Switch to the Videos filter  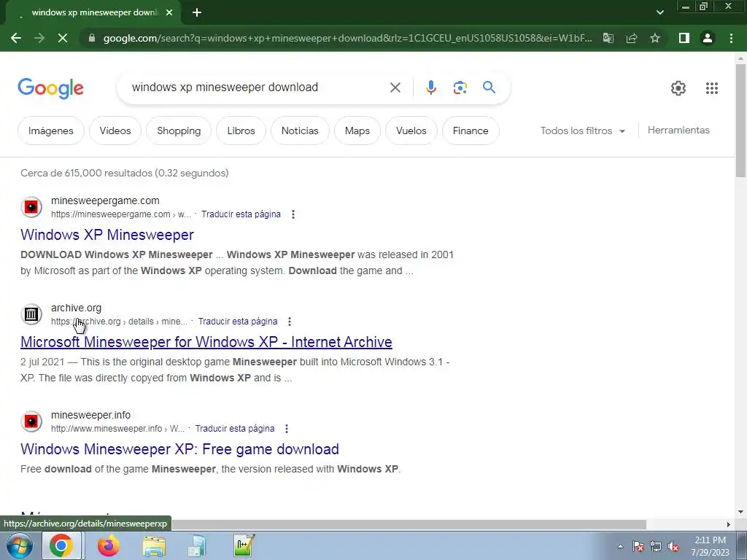click(115, 131)
